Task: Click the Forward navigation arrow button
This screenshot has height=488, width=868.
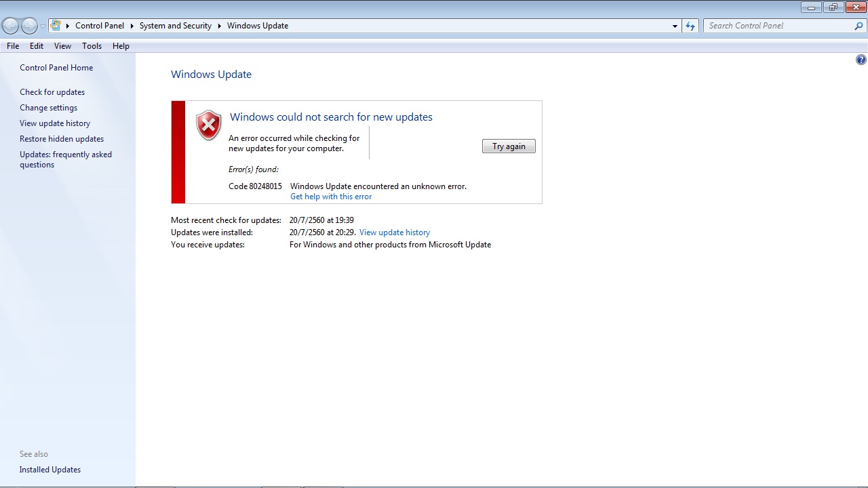Action: pyautogui.click(x=29, y=26)
